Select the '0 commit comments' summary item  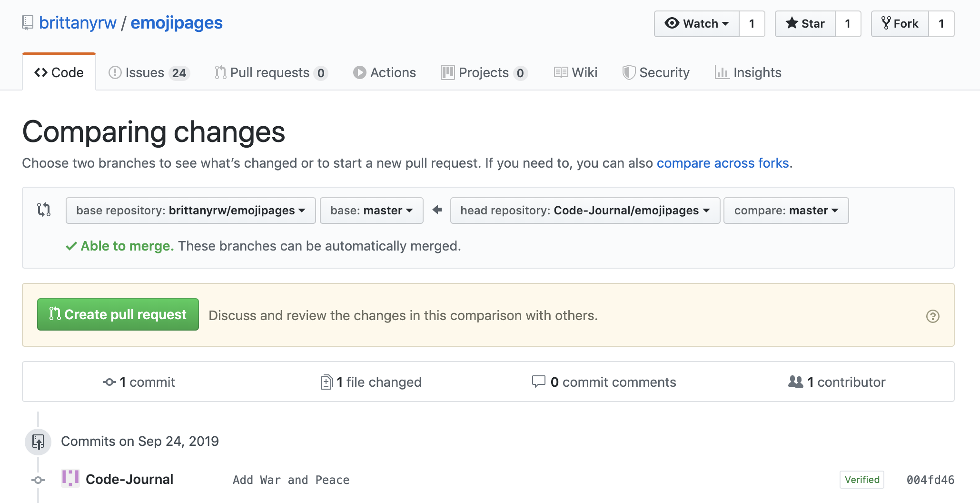[x=604, y=382]
